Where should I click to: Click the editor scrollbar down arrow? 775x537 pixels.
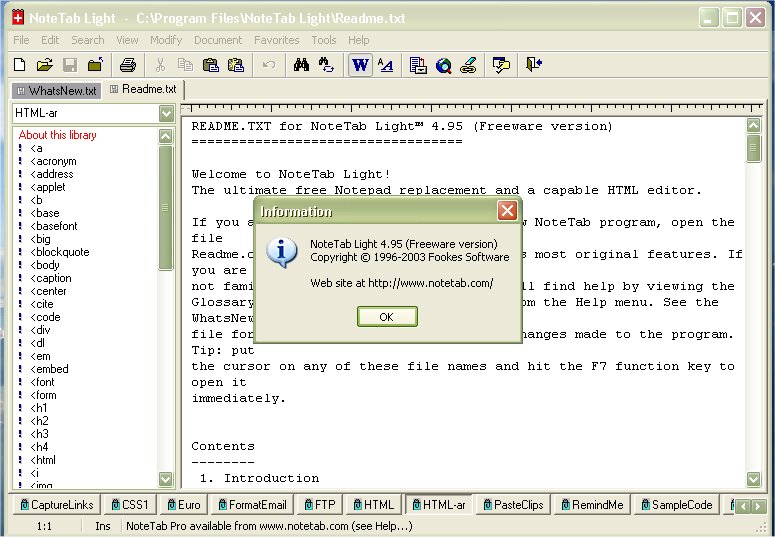pos(753,478)
